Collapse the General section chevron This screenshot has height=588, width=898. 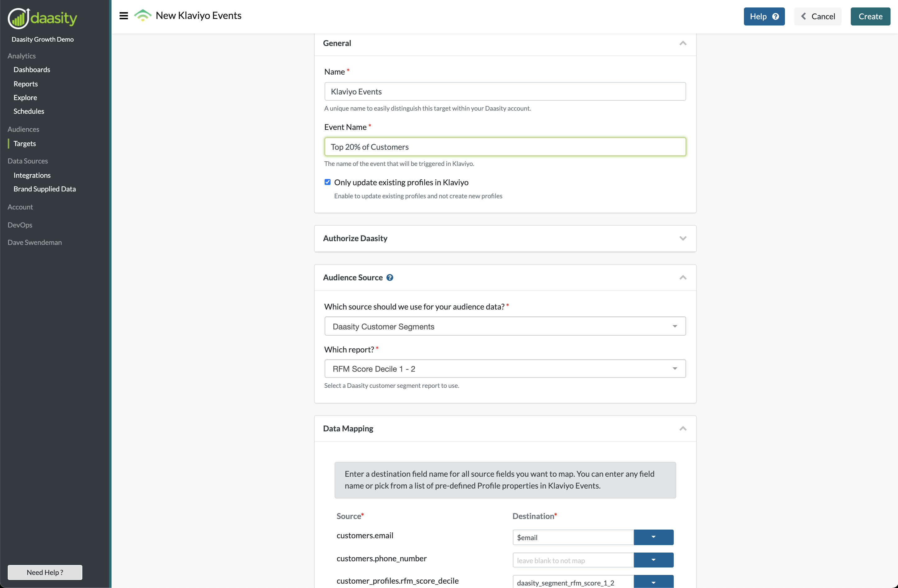tap(682, 43)
